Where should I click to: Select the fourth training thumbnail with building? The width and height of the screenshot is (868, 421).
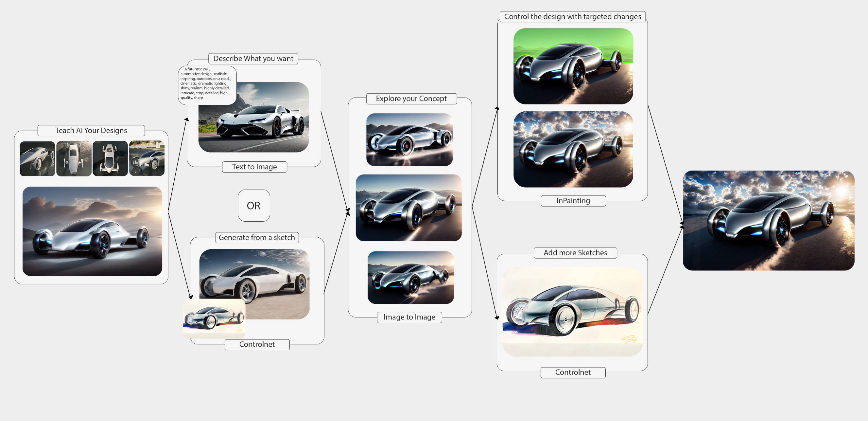pos(147,158)
